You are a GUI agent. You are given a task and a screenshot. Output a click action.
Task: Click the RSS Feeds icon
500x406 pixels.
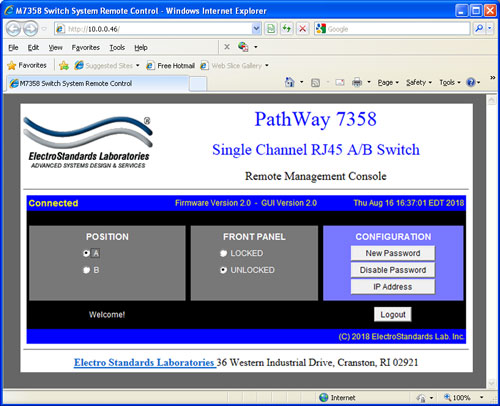click(315, 82)
